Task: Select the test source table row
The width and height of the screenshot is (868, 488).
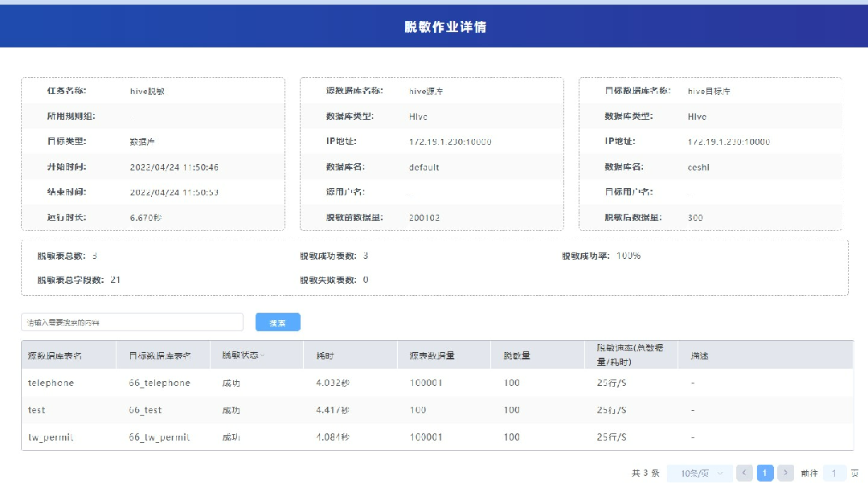Action: point(37,410)
